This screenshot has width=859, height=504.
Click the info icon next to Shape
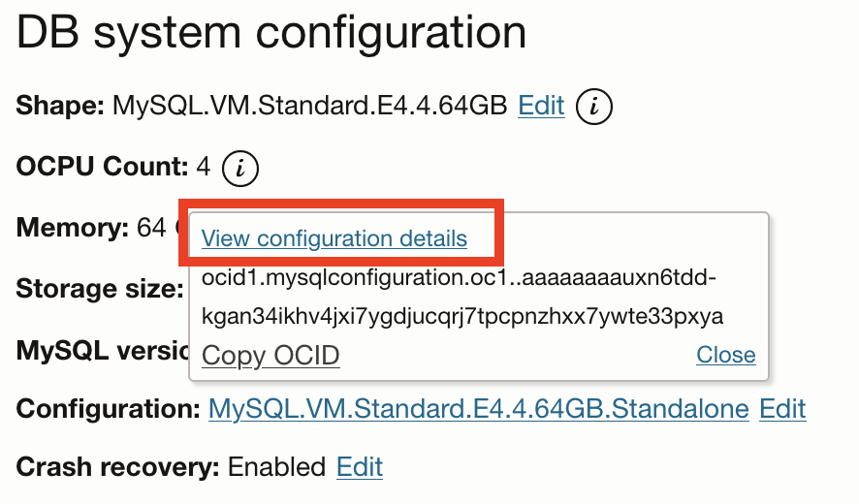click(x=594, y=107)
